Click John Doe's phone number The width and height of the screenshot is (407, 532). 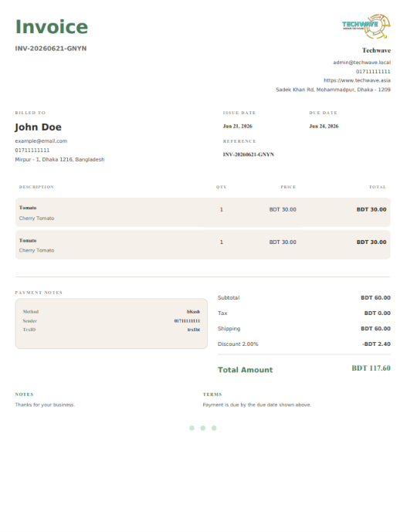click(x=32, y=150)
